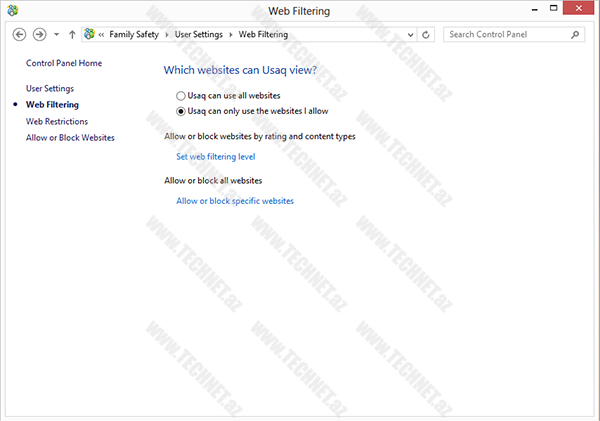Click the Back navigation arrow button
Image resolution: width=600 pixels, height=421 pixels.
coord(19,34)
